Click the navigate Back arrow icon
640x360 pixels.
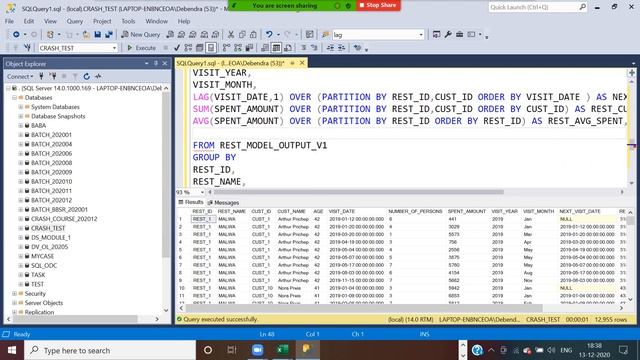16,35
